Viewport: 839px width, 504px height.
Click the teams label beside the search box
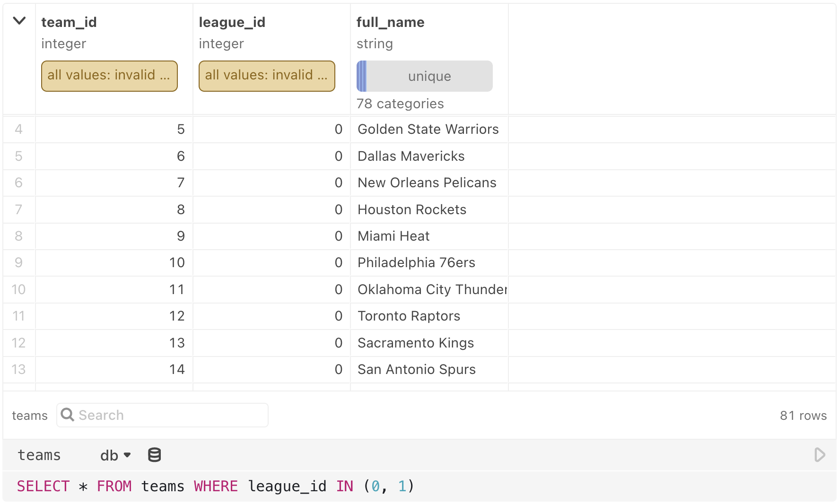pyautogui.click(x=30, y=415)
